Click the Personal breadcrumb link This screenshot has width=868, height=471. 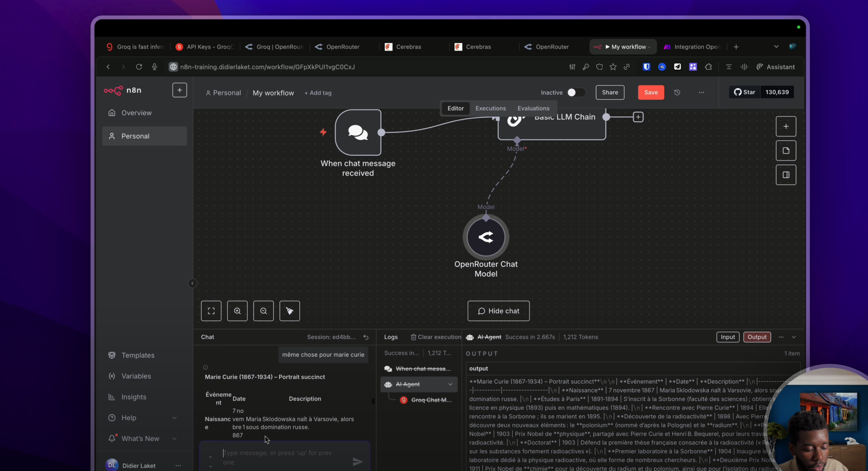(223, 93)
